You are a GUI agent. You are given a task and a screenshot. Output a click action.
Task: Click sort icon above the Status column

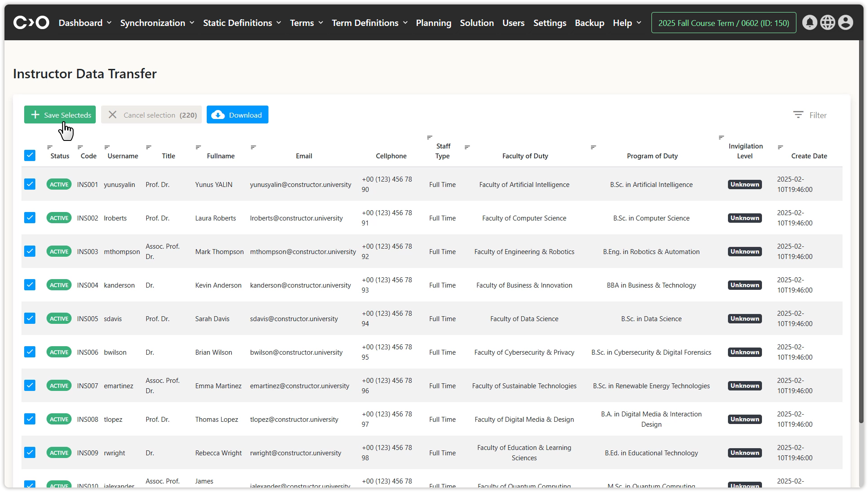coord(50,147)
